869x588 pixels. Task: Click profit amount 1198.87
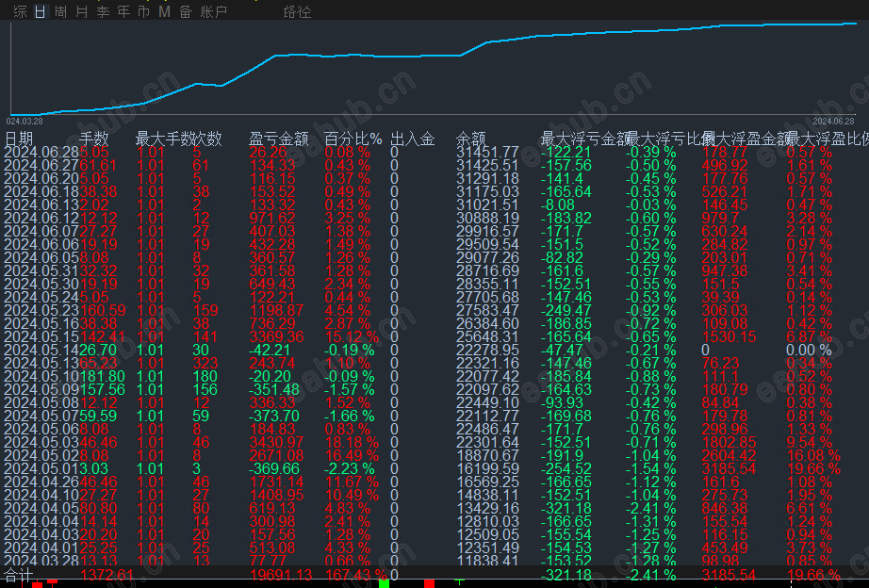coord(276,310)
